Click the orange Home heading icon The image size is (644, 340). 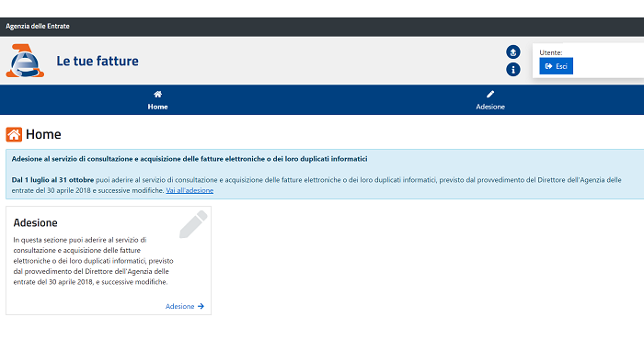point(14,134)
